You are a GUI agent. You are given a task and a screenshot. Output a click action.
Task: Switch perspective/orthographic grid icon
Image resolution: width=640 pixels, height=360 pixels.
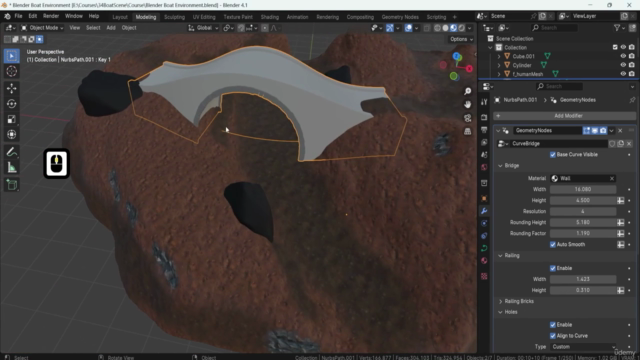click(x=468, y=131)
